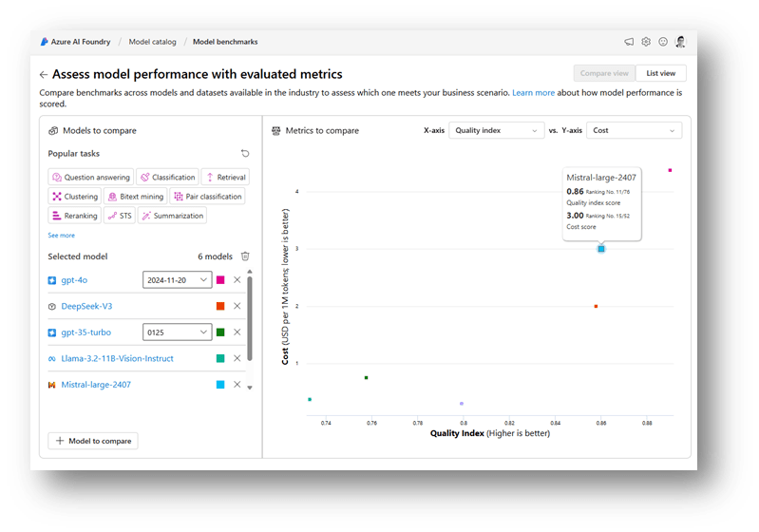Delete all selected models with trash icon

coord(245,256)
